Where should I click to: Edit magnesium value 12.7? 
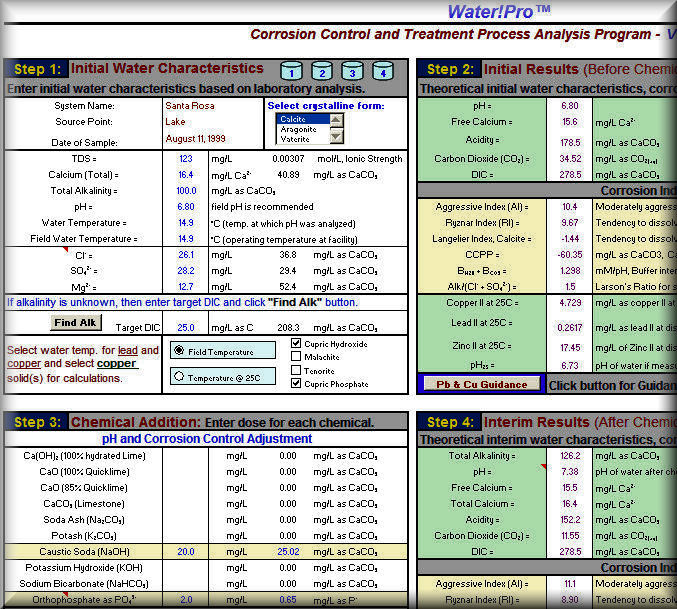[186, 287]
